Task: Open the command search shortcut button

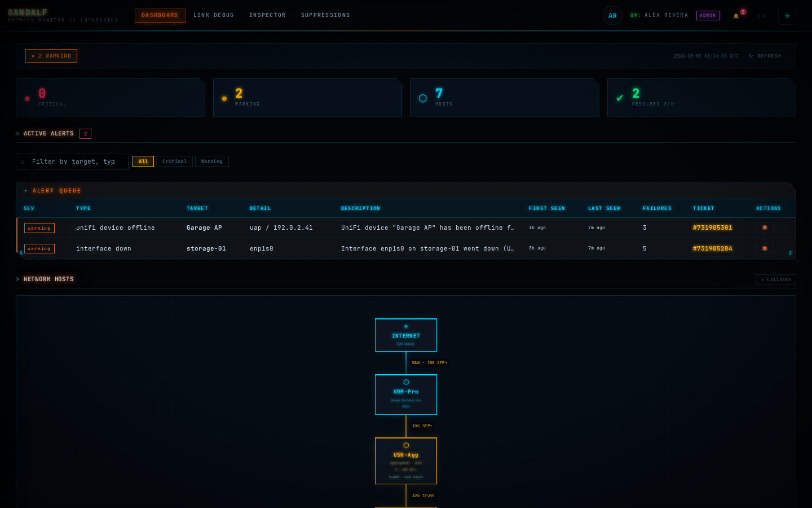Action: coord(761,16)
